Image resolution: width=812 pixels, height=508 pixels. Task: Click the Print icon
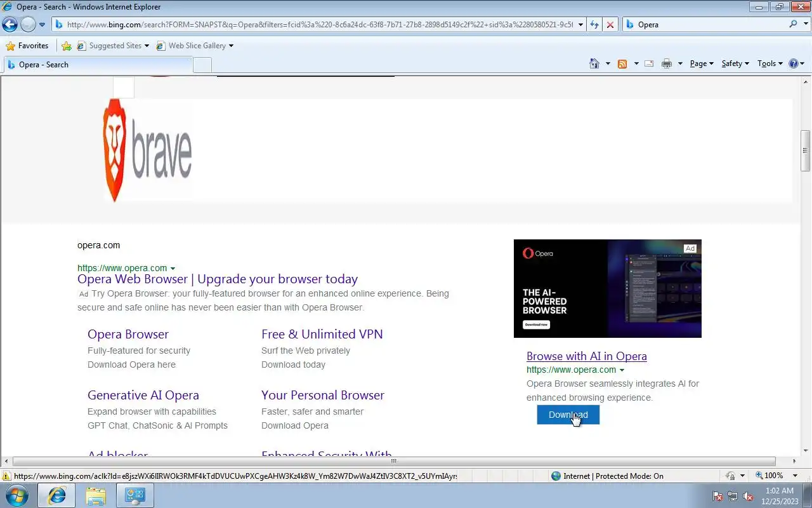(x=667, y=63)
